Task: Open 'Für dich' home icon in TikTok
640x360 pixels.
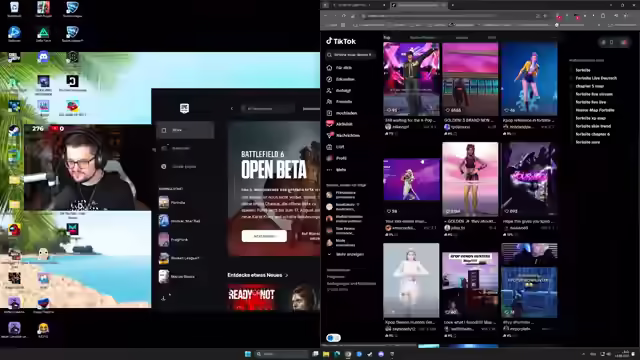Action: pos(329,68)
